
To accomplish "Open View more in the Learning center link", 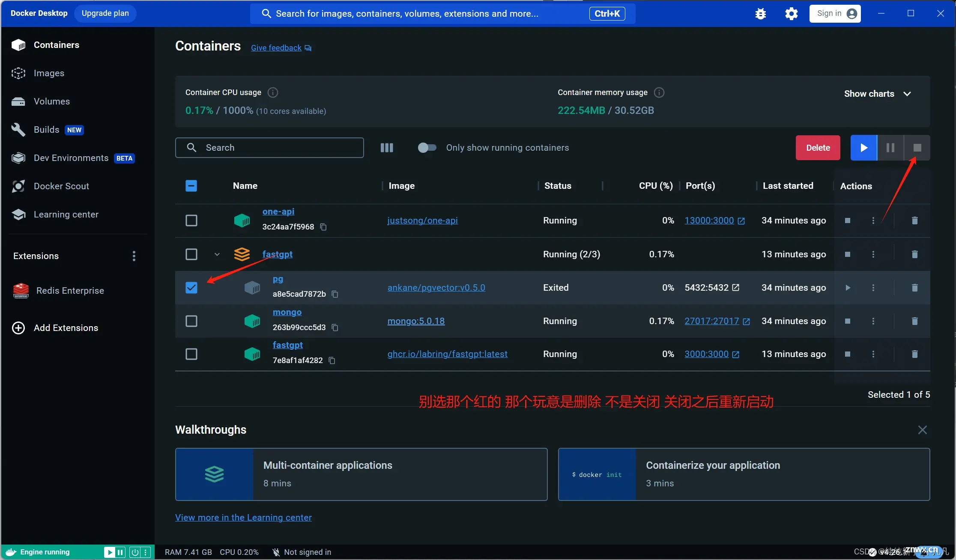I will point(243,518).
